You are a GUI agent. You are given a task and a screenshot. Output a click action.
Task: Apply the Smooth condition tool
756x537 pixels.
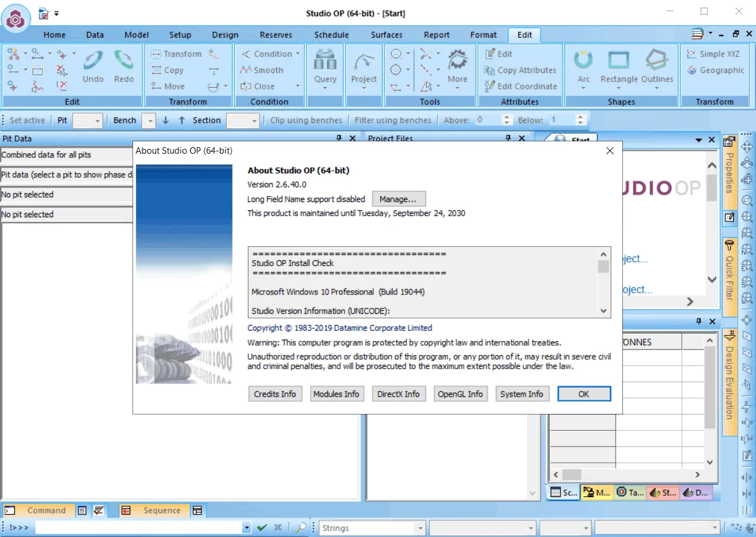coord(261,70)
